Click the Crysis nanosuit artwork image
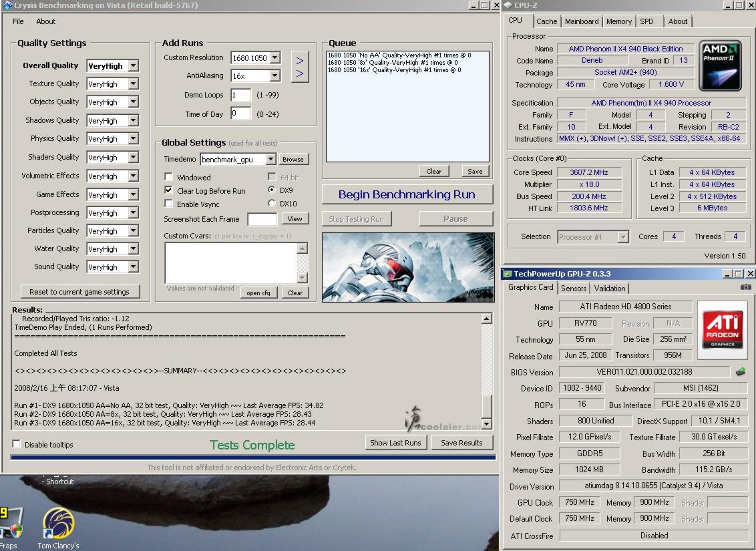756x551 pixels. coord(408,267)
